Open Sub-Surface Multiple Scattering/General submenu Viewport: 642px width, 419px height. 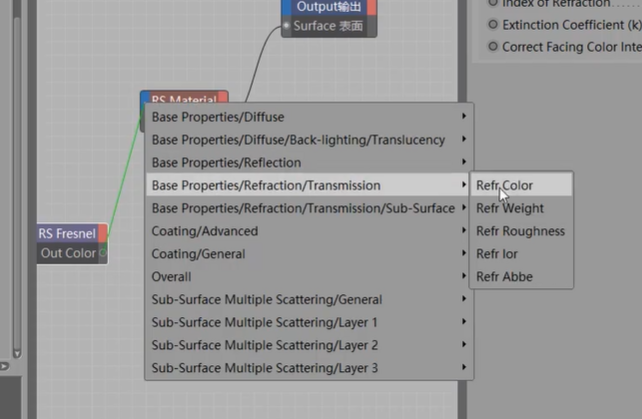(309, 299)
